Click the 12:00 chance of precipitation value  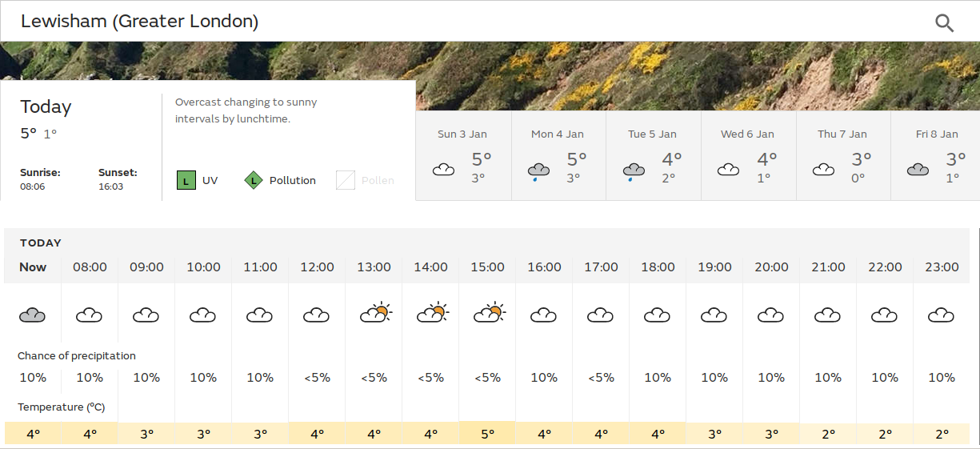coord(317,378)
